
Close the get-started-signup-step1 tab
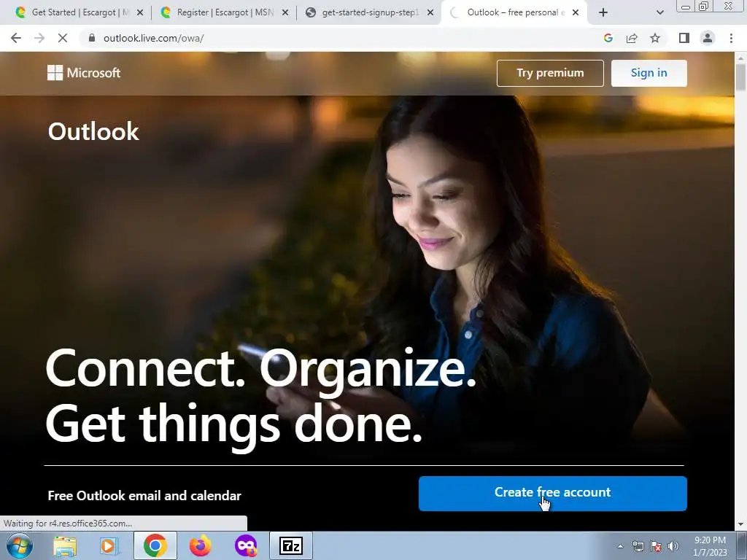[x=430, y=12]
